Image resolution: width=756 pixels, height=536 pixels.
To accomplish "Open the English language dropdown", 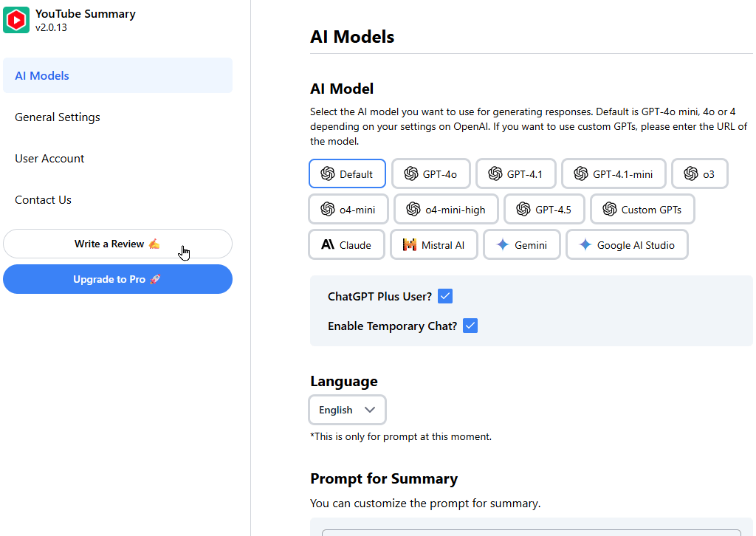I will [347, 410].
